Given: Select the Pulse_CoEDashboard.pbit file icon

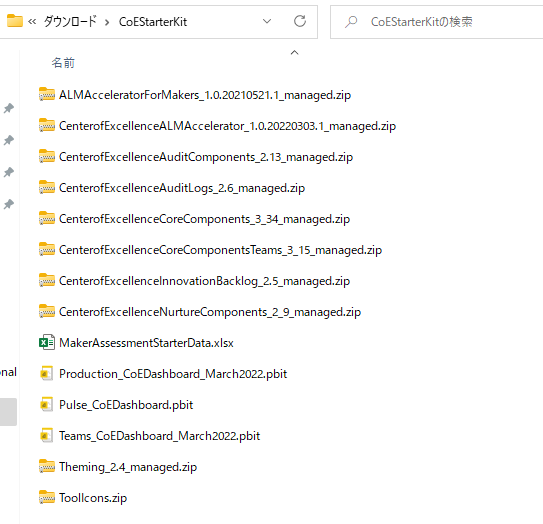Looking at the screenshot, I should point(47,404).
